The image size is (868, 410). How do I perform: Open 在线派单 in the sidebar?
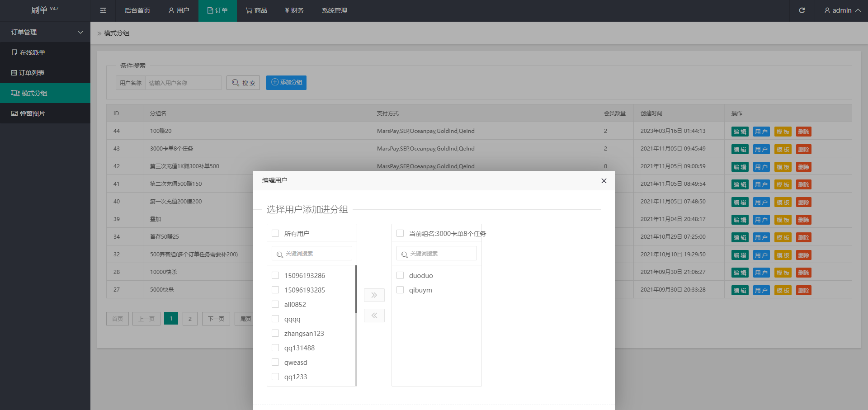coord(32,52)
